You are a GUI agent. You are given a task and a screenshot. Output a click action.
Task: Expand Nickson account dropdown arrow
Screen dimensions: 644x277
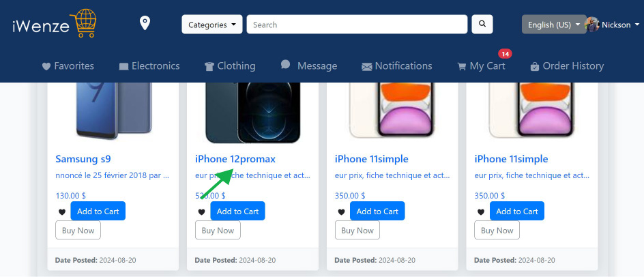(x=637, y=25)
